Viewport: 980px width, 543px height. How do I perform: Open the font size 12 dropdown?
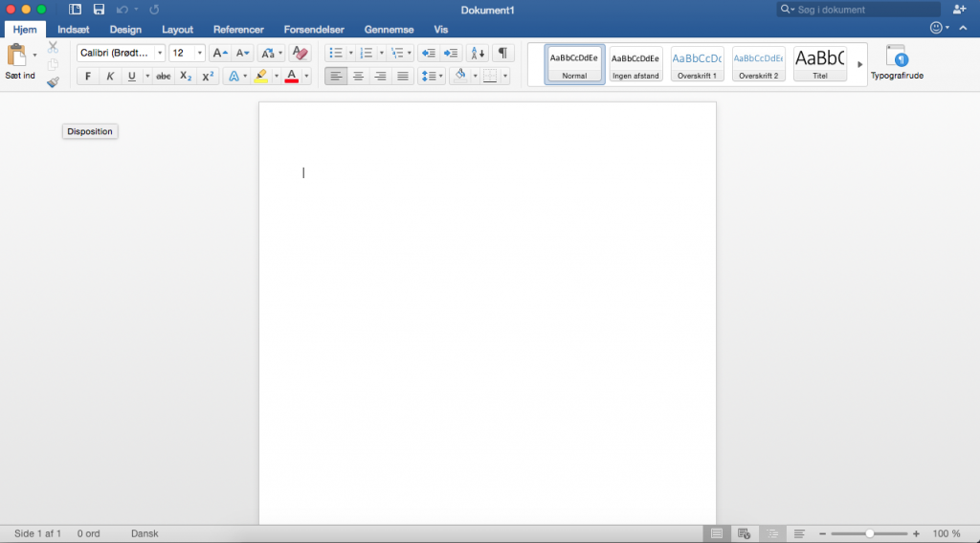pyautogui.click(x=199, y=54)
